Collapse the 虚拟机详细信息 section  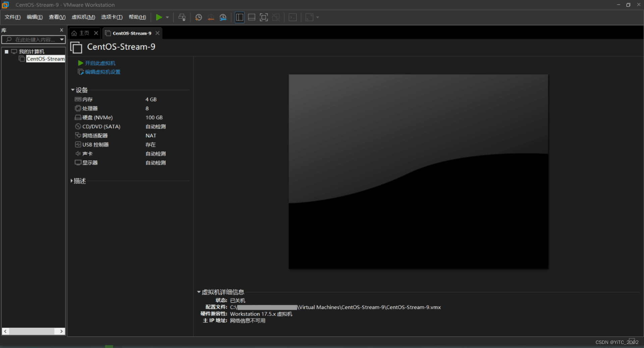pos(199,292)
